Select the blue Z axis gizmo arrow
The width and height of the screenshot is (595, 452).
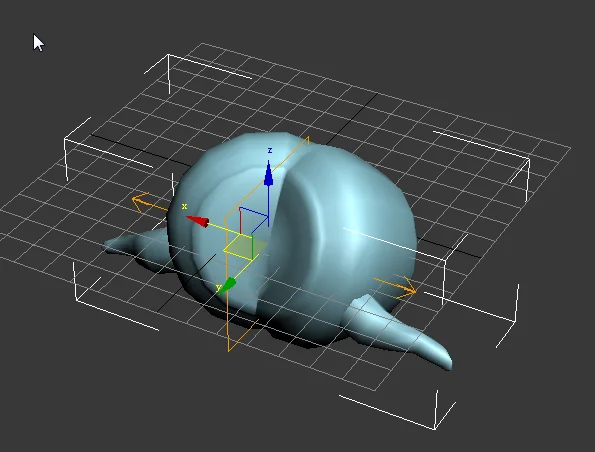(x=269, y=173)
